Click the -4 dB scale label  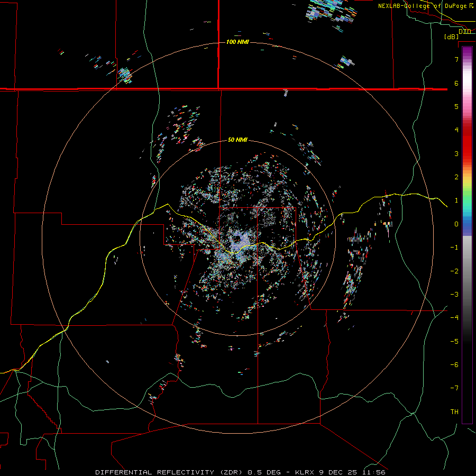(454, 317)
